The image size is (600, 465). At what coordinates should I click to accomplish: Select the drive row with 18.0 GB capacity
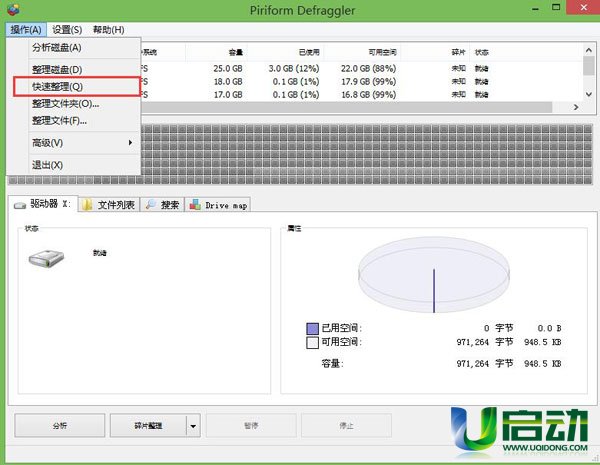(x=362, y=82)
